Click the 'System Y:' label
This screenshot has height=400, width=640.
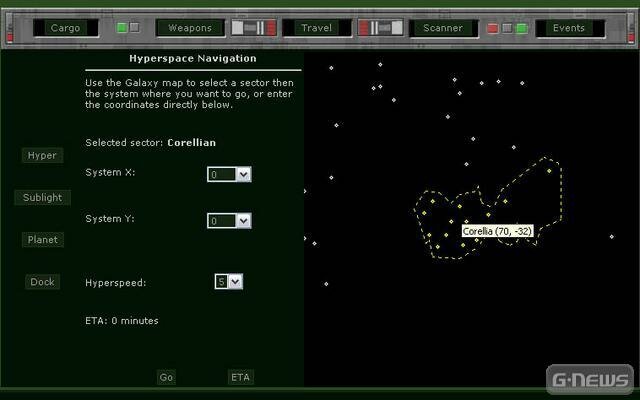(x=110, y=219)
